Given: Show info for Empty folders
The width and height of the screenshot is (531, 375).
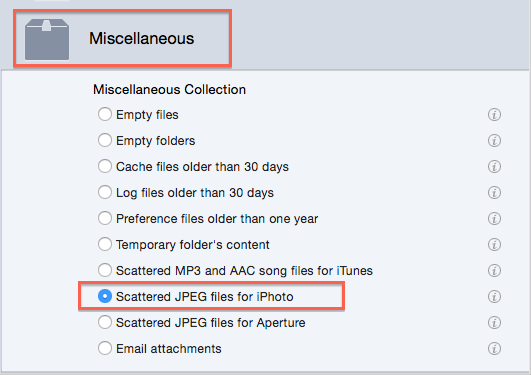Looking at the screenshot, I should click(494, 141).
